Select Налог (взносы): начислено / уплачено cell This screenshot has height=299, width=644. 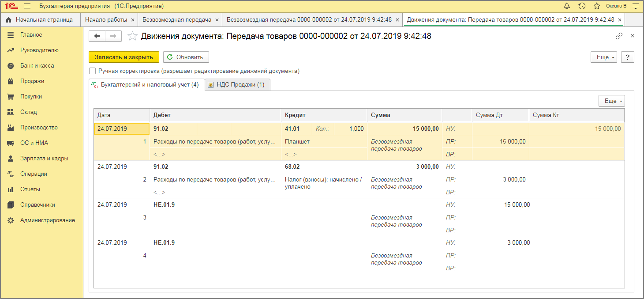point(324,183)
